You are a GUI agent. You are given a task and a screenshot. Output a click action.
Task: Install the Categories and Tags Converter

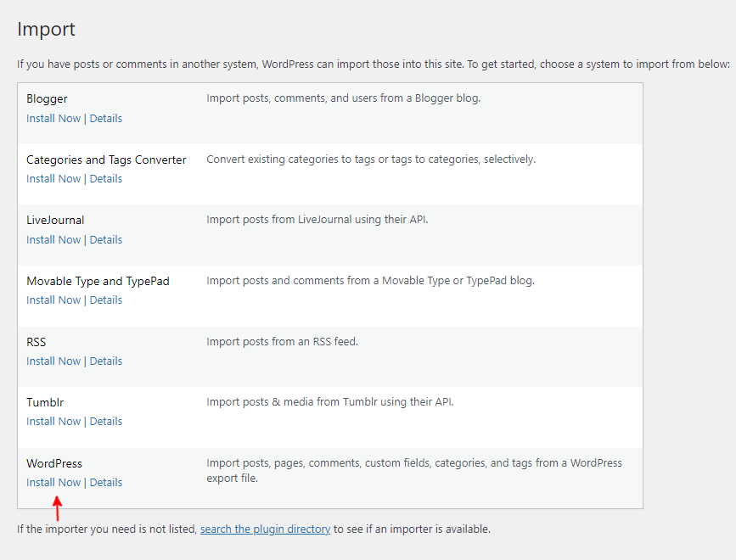click(53, 178)
